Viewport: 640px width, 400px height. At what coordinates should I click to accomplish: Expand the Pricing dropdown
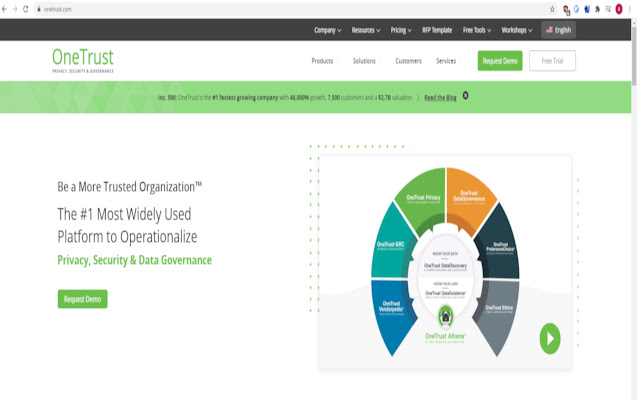[x=401, y=30]
